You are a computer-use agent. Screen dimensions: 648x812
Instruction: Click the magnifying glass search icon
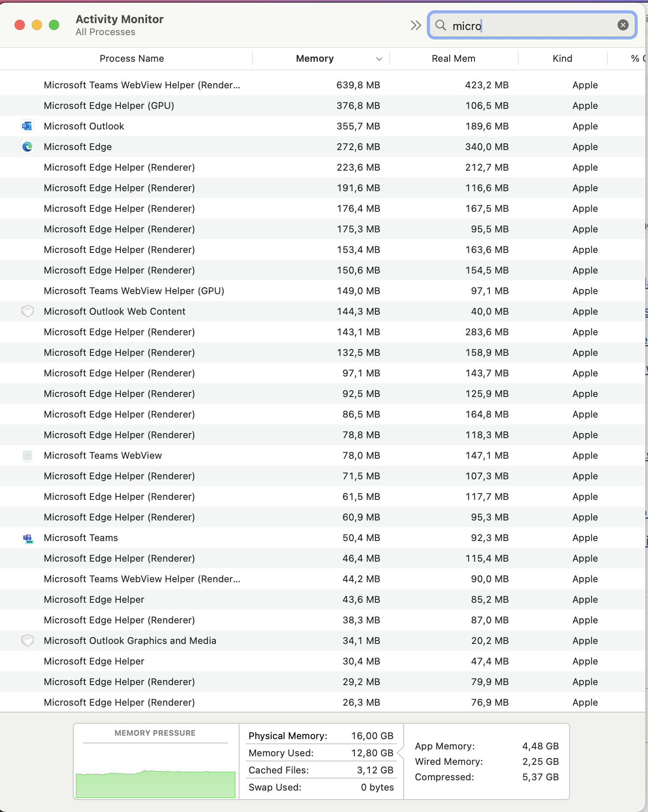point(441,25)
